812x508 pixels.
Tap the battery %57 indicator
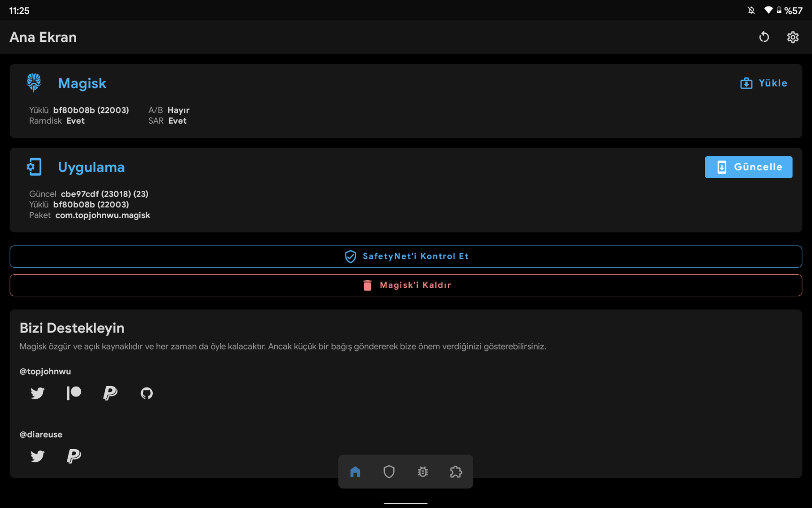point(789,10)
